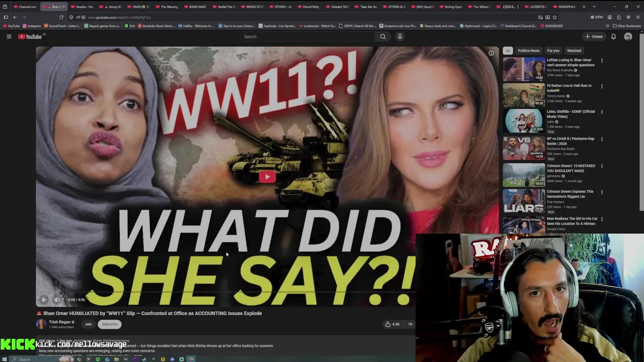Open the GIPHY bookmark

pyautogui.click(x=358, y=26)
